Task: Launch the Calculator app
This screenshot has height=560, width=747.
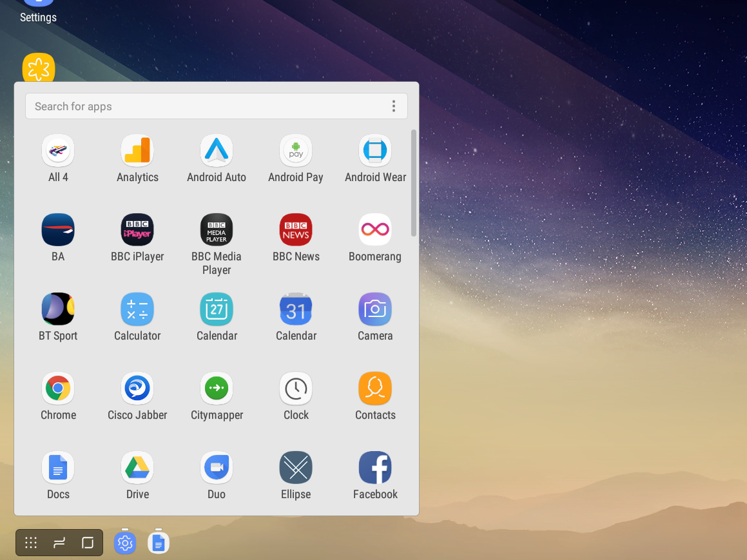Action: point(137,309)
